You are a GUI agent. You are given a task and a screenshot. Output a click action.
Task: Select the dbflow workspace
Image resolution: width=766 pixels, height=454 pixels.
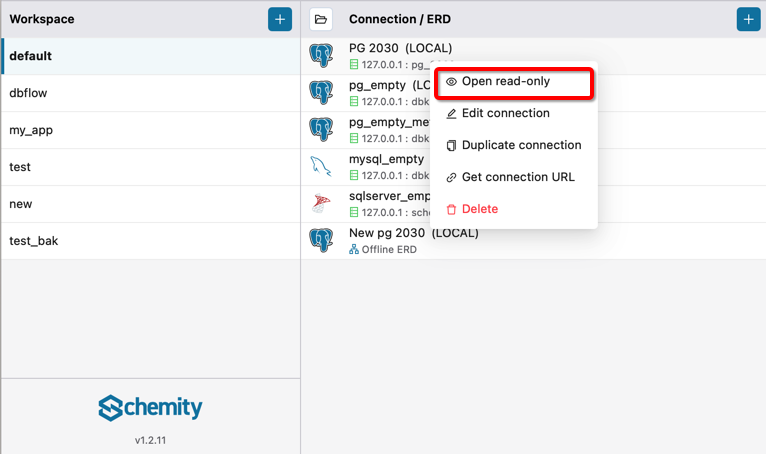coord(150,93)
